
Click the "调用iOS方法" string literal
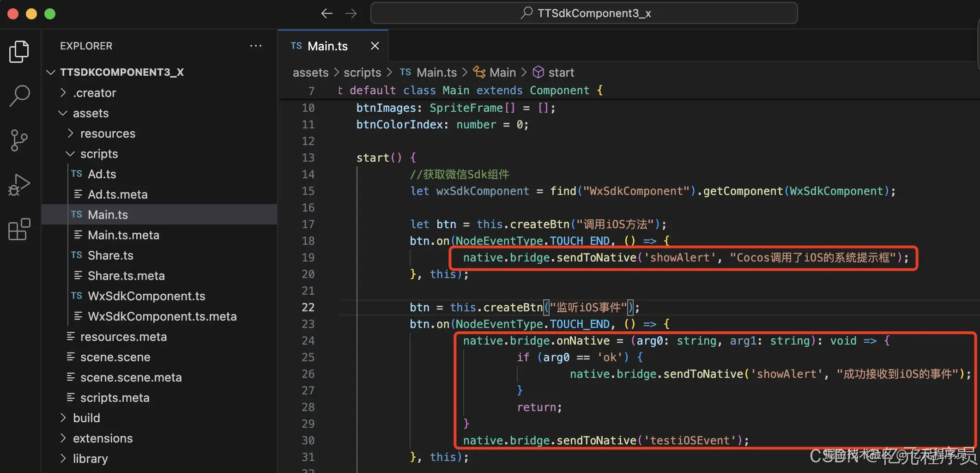click(x=615, y=224)
